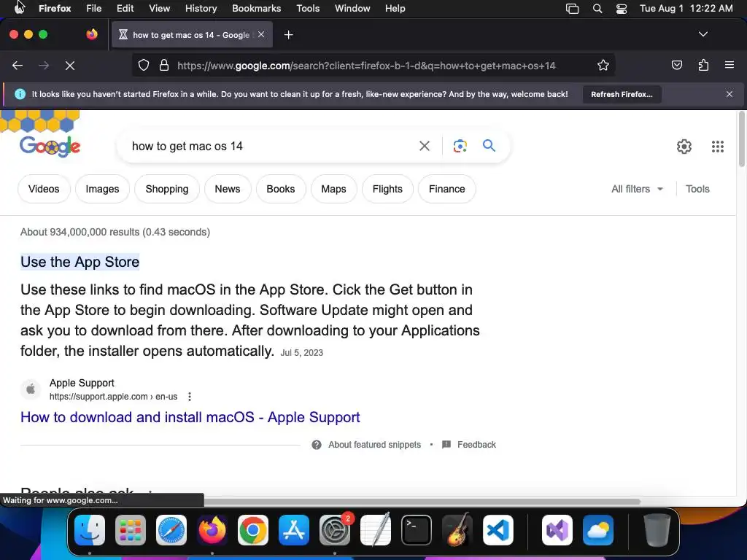Filter results by Finance
This screenshot has height=560, width=747.
447,189
